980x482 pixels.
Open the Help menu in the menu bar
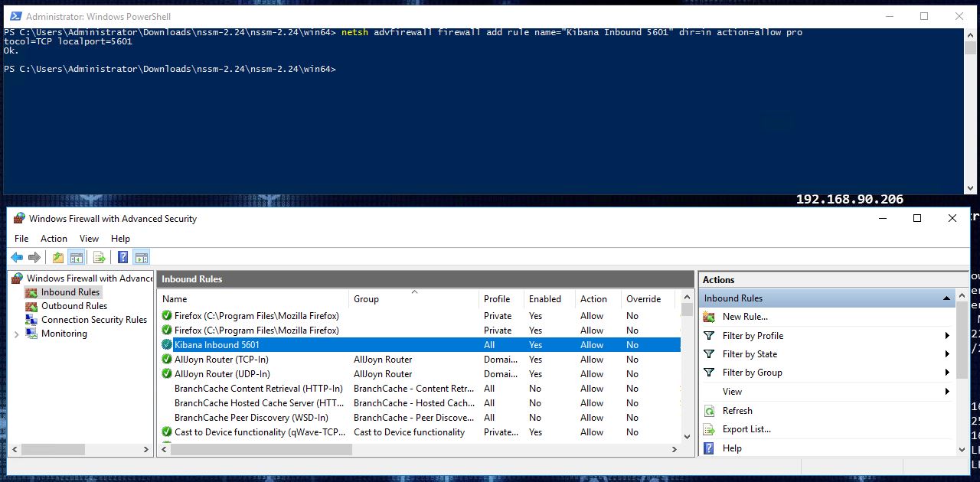tap(120, 239)
